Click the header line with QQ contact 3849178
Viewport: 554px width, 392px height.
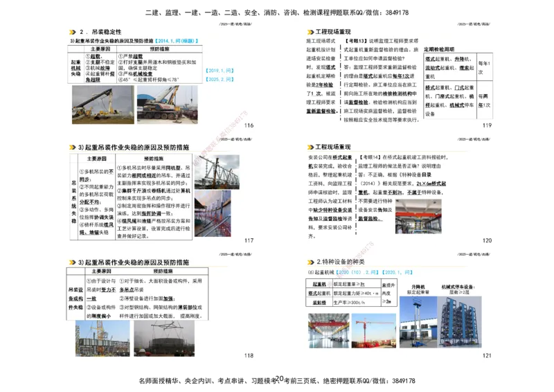(x=276, y=12)
